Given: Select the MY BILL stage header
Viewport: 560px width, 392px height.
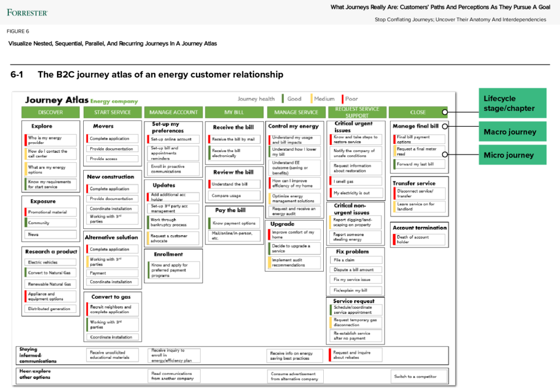Looking at the screenshot, I should [235, 112].
